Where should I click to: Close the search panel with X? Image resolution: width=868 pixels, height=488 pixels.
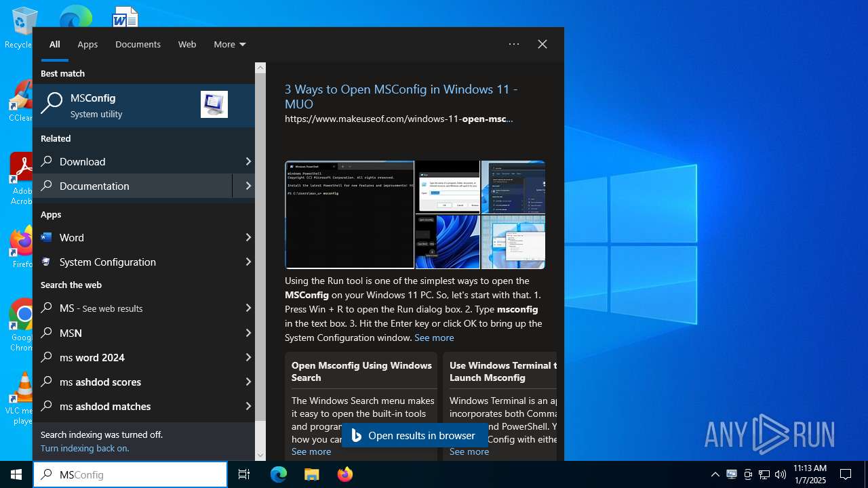(542, 44)
